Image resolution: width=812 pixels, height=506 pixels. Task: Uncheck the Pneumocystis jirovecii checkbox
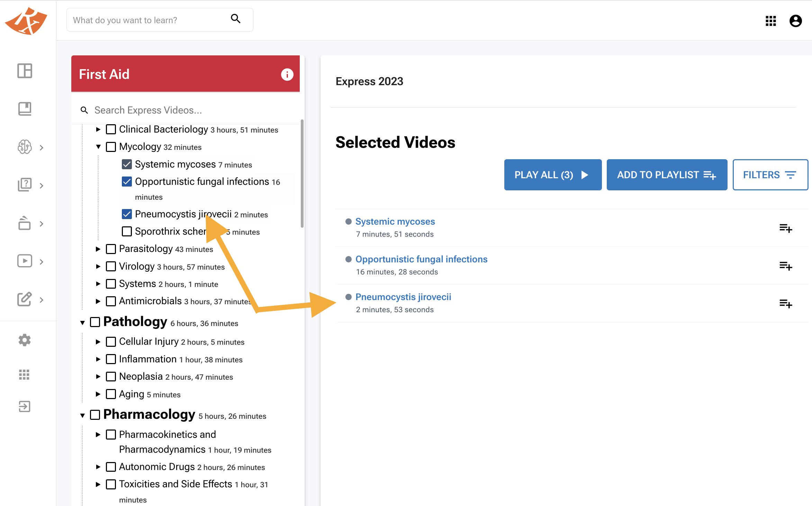(127, 214)
